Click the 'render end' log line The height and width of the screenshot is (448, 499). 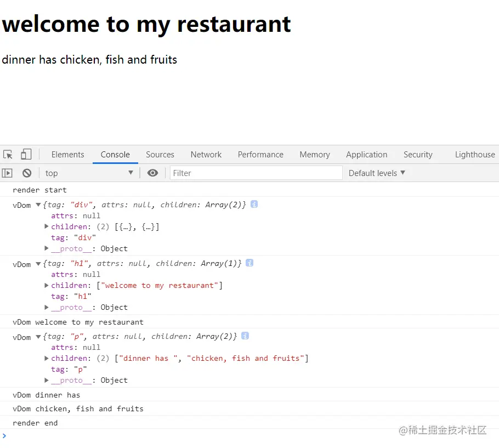[35, 423]
